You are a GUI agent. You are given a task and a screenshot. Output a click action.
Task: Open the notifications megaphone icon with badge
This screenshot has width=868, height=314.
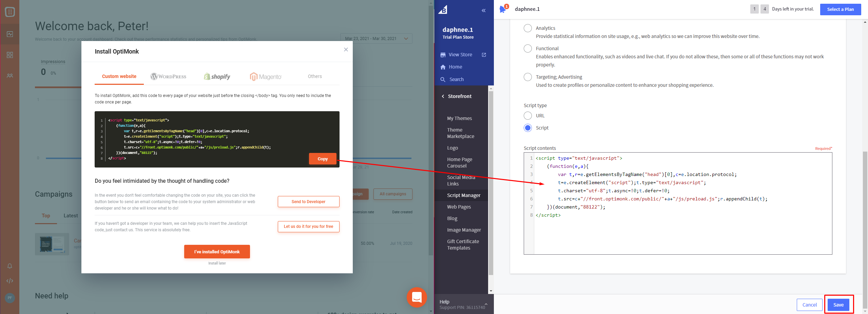point(503,9)
